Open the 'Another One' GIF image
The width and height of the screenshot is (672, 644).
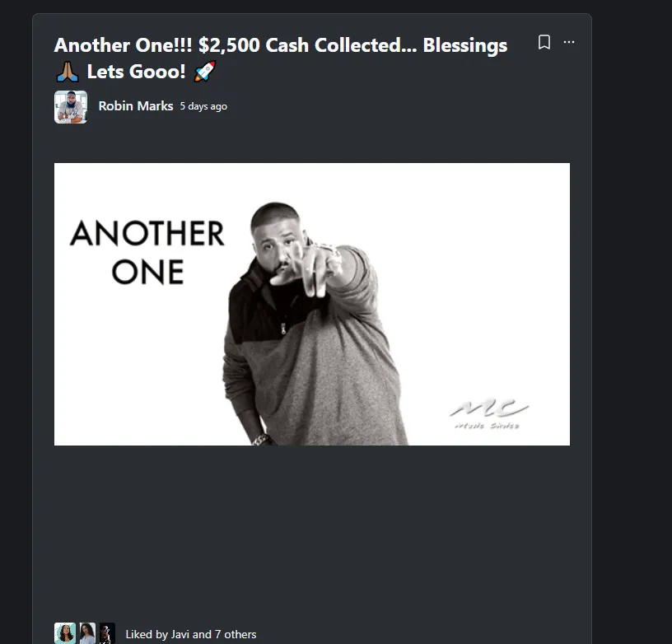312,304
